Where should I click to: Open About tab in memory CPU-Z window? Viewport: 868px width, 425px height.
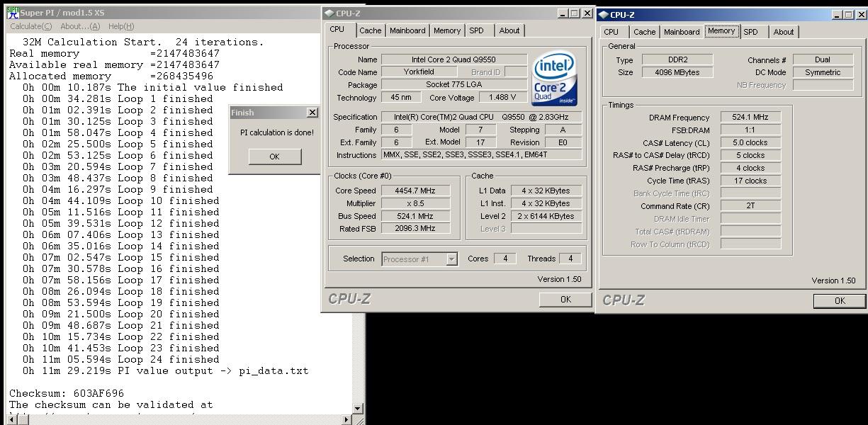point(784,32)
